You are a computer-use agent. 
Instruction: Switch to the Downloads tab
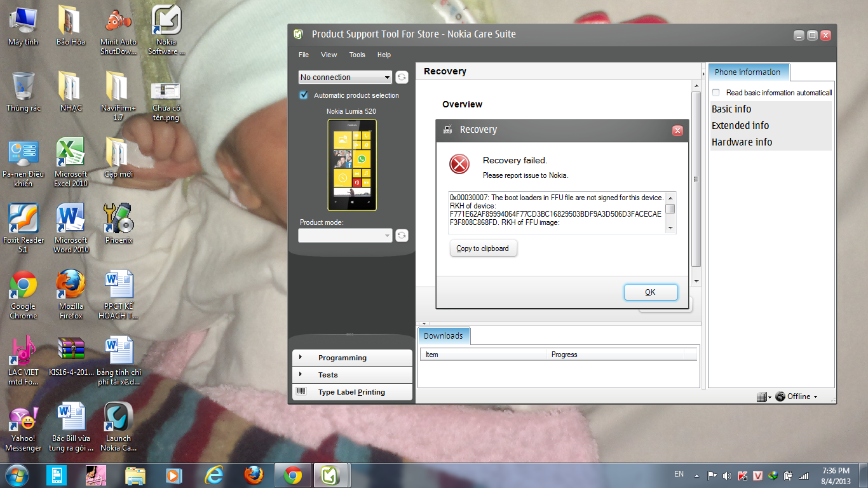444,336
